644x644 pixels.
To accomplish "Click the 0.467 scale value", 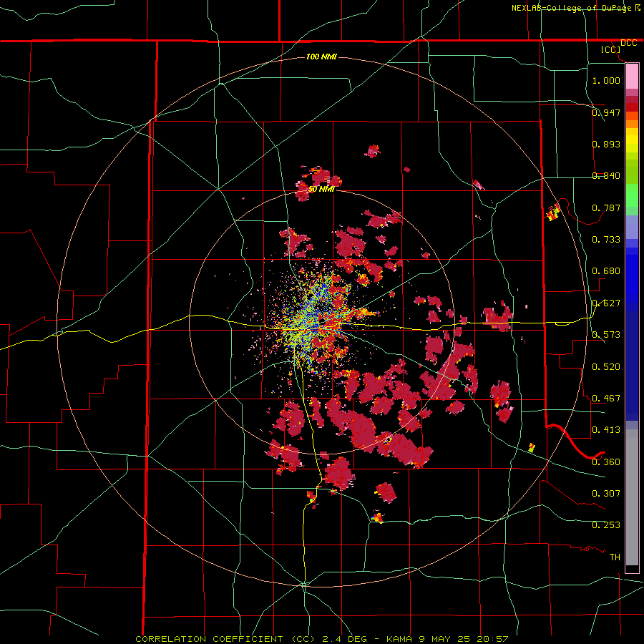I will coord(606,399).
